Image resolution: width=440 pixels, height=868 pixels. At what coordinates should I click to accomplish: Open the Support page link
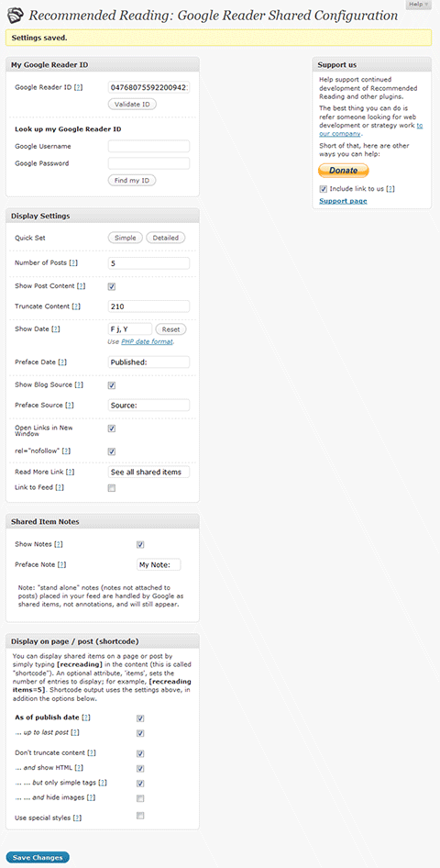coord(343,201)
